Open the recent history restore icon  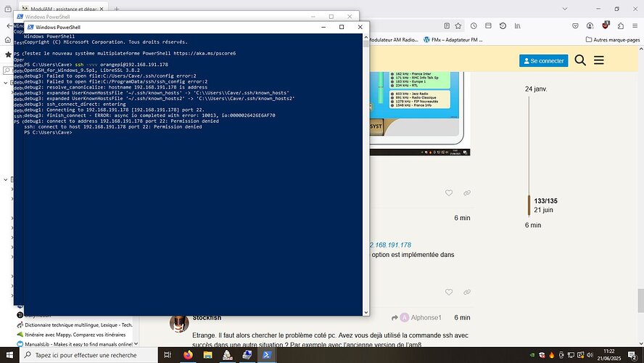coord(503,26)
